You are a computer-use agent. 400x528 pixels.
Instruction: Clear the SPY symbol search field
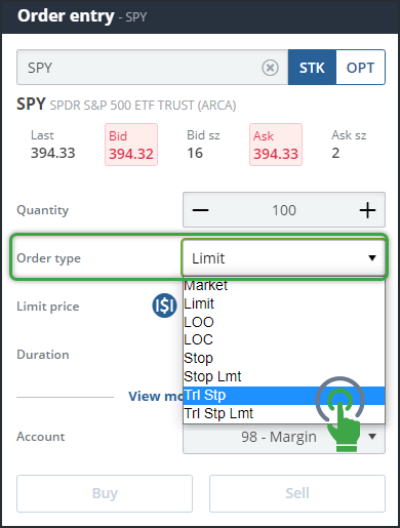point(270,68)
